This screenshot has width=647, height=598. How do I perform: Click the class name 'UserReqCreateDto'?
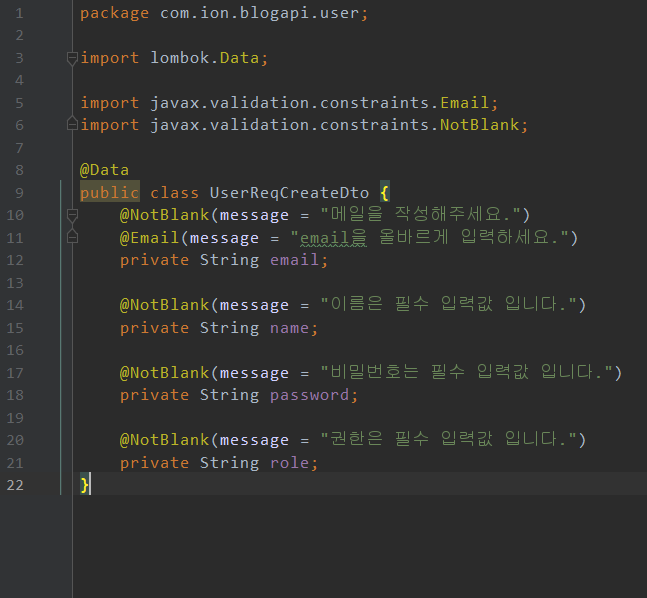pos(289,193)
